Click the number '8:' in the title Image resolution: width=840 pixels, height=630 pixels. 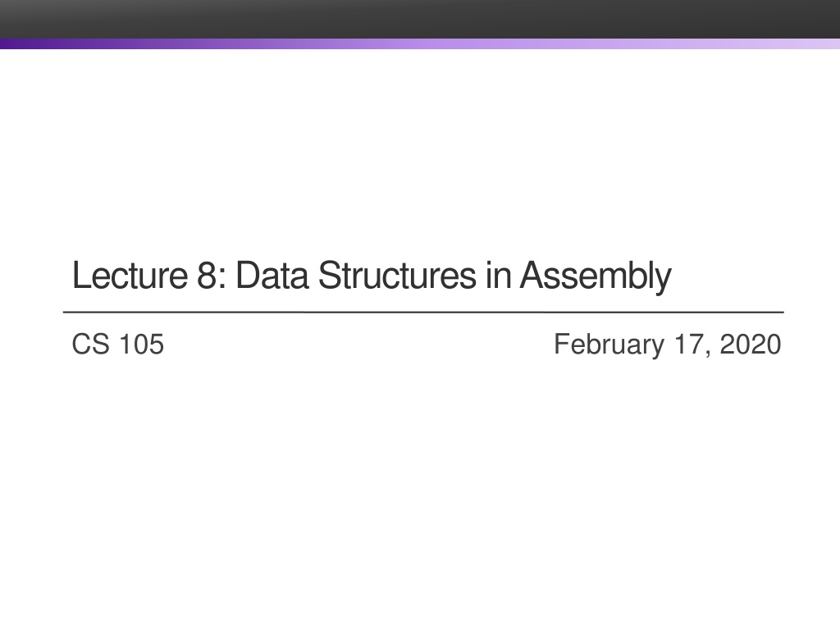212,276
